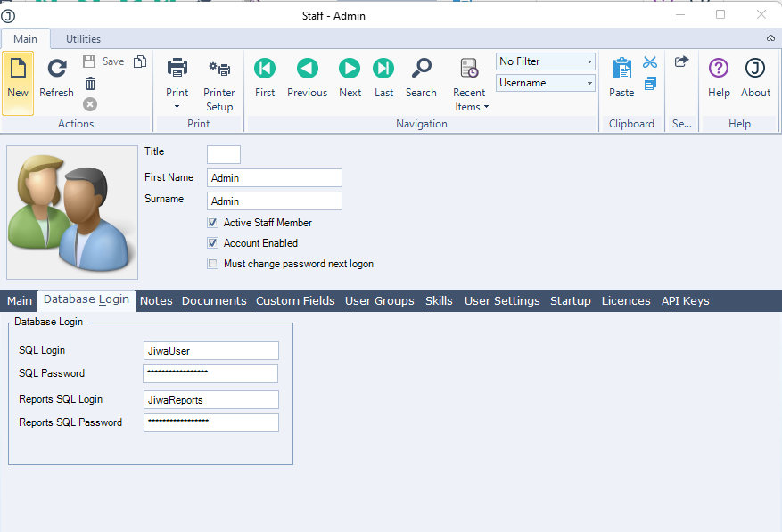Refresh the staff record
The image size is (782, 532).
click(56, 69)
